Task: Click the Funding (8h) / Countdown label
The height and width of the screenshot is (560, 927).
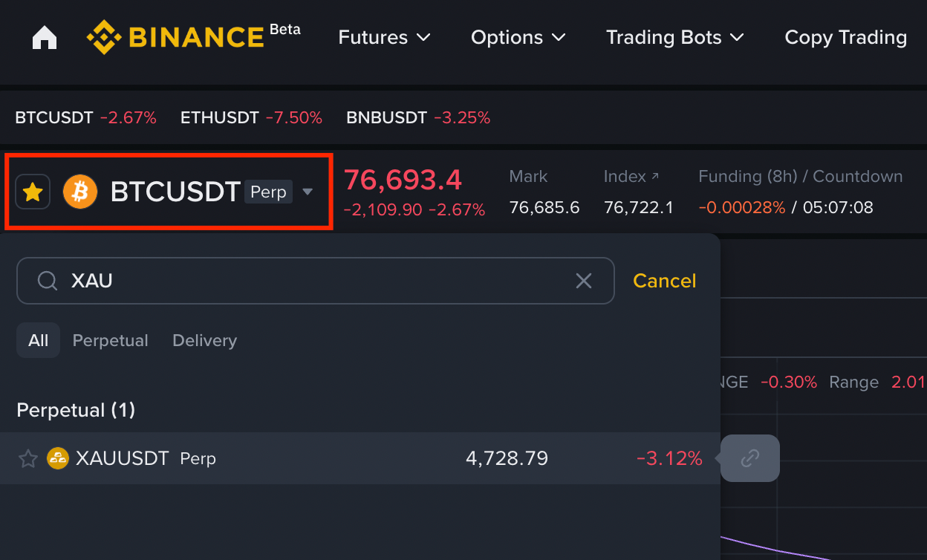Action: [801, 177]
